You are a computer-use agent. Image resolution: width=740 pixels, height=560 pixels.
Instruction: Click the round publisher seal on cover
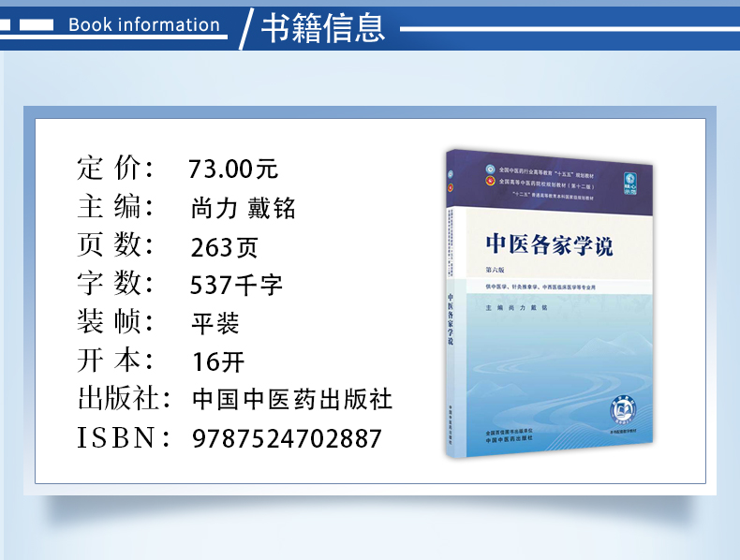tap(623, 409)
